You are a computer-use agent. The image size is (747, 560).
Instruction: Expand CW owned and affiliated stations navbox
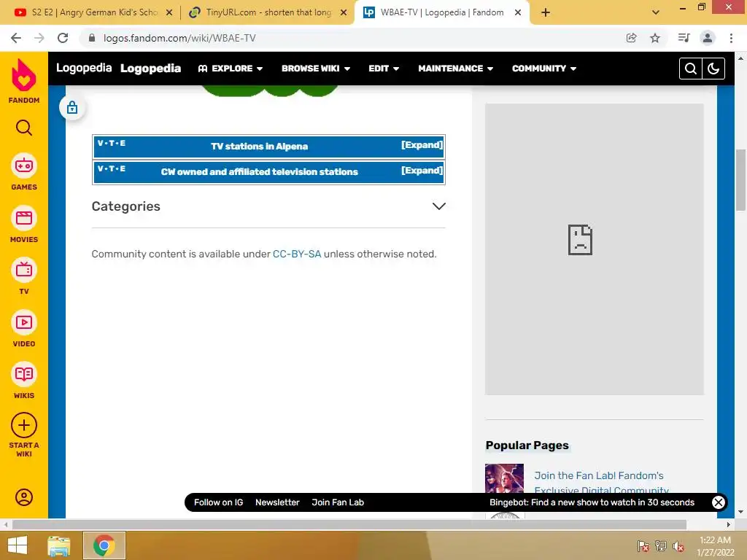[422, 171]
